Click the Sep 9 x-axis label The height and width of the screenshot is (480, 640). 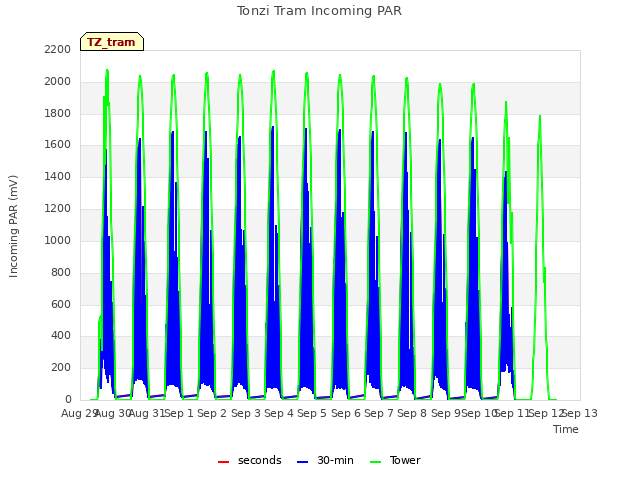pyautogui.click(x=446, y=414)
